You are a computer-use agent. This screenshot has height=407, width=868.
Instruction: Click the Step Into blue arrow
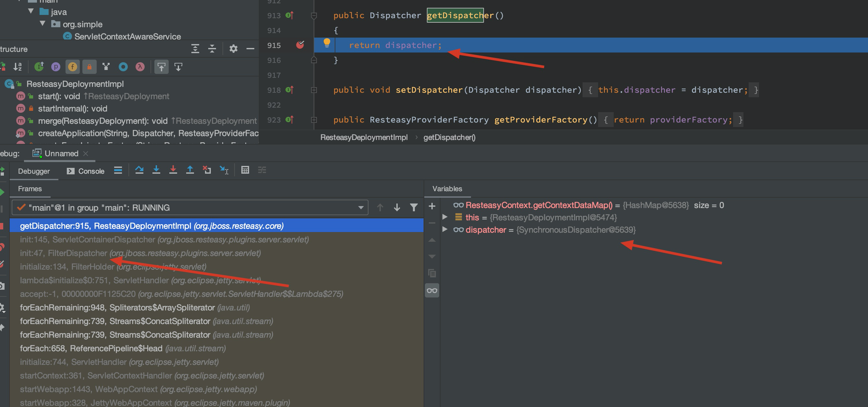156,170
